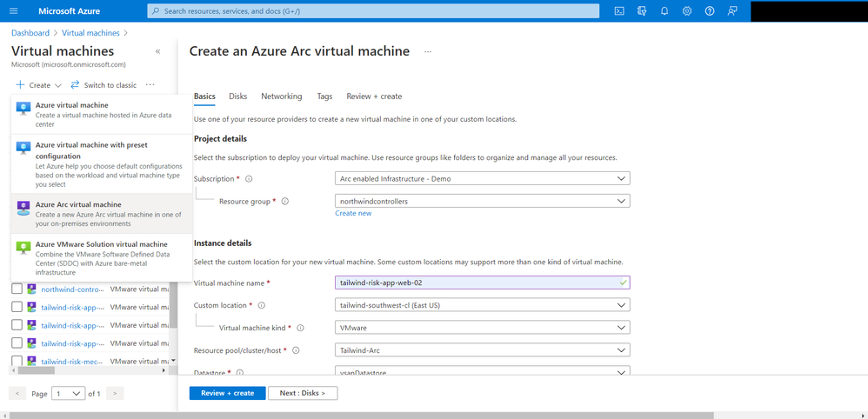868x419 pixels.
Task: Open the Feedback icon in the header
Action: (x=732, y=11)
